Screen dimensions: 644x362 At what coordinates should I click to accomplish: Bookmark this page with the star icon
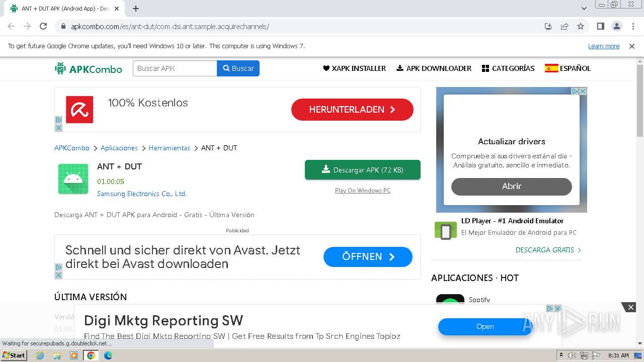581,26
